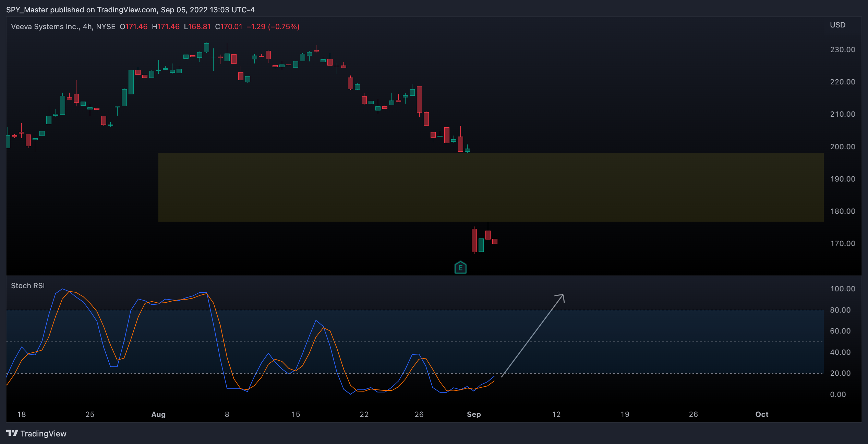Click the Stoch RSI indicator label
This screenshot has height=444, width=868.
tap(28, 286)
